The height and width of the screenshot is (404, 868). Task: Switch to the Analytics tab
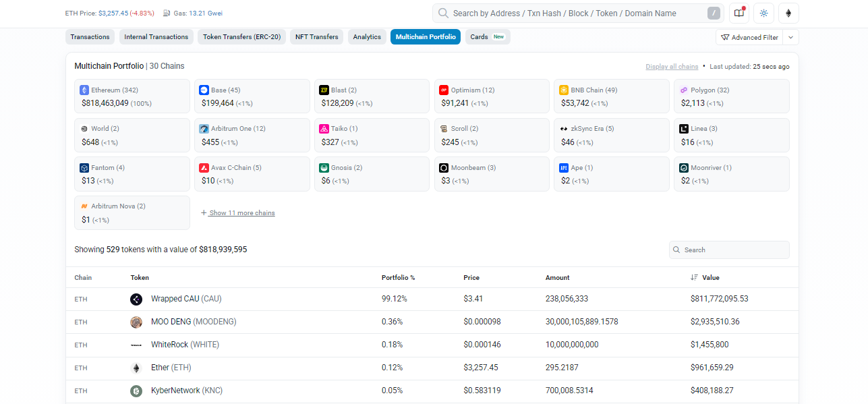(367, 37)
